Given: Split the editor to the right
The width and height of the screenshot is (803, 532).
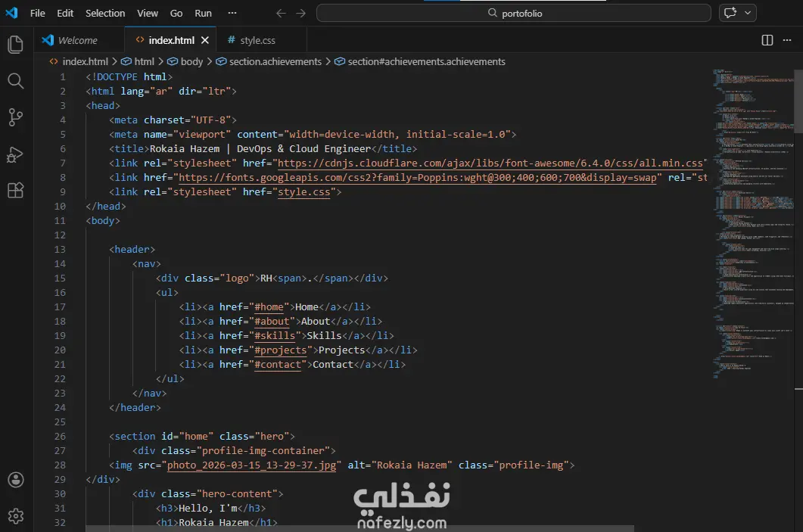Looking at the screenshot, I should [x=767, y=40].
